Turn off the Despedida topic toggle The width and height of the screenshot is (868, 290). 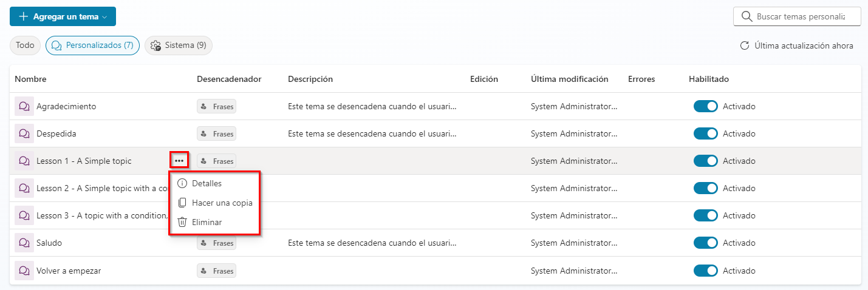point(705,133)
